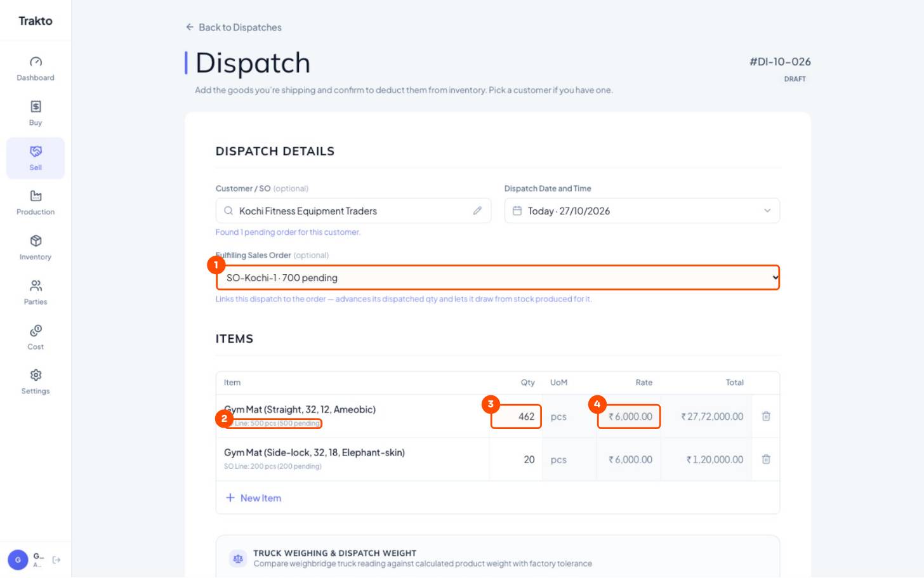Edit the quantity 20 field
This screenshot has width=924, height=578.
click(516, 459)
